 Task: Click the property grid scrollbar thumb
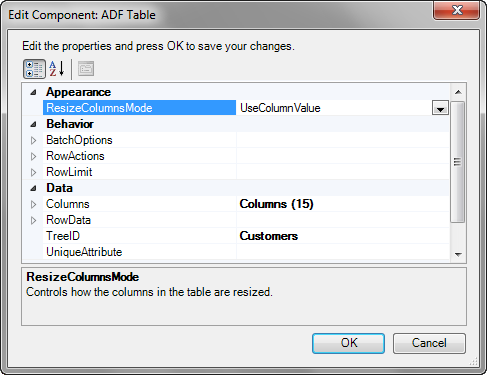[458, 162]
